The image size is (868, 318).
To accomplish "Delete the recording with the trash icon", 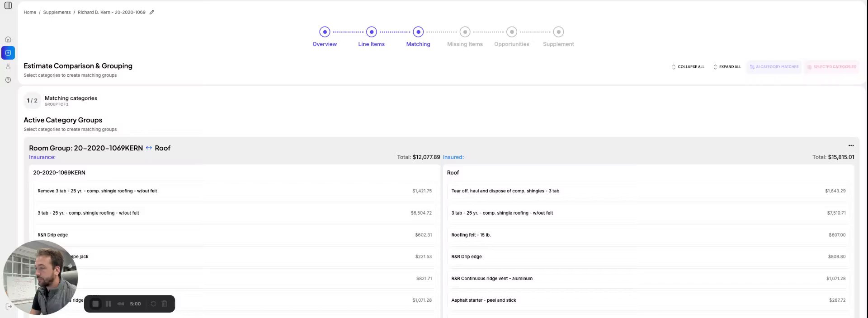I will click(165, 304).
